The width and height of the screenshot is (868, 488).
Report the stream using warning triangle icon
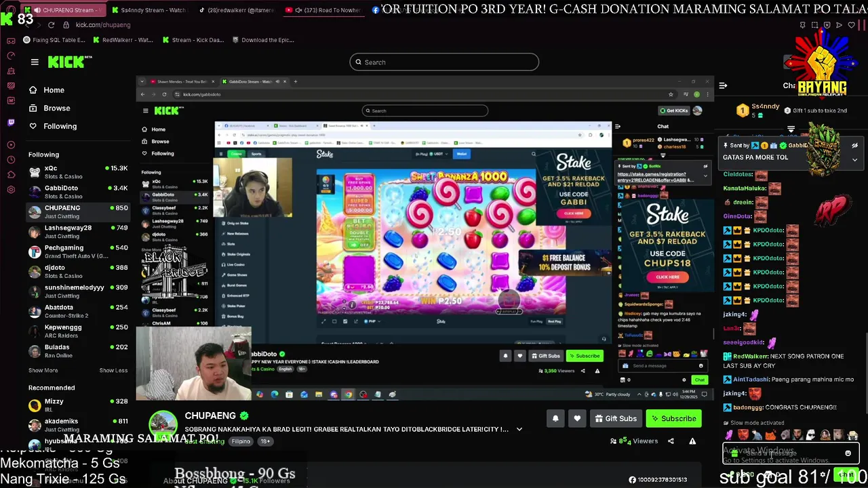(x=692, y=441)
